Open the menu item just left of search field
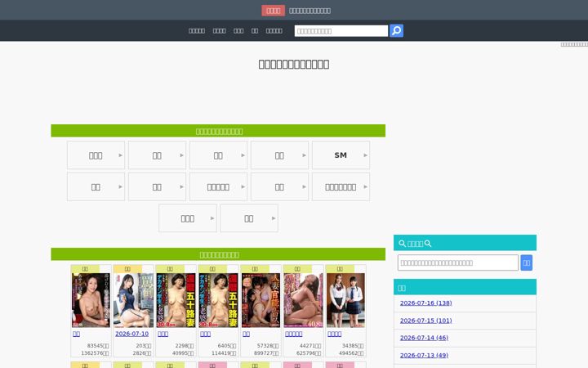588x368 pixels. (274, 31)
